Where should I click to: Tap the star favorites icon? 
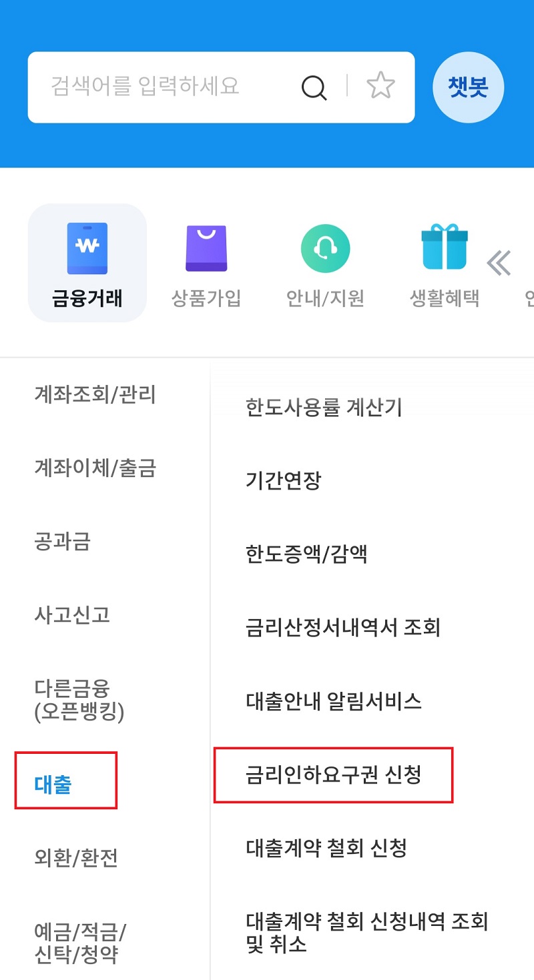click(380, 87)
